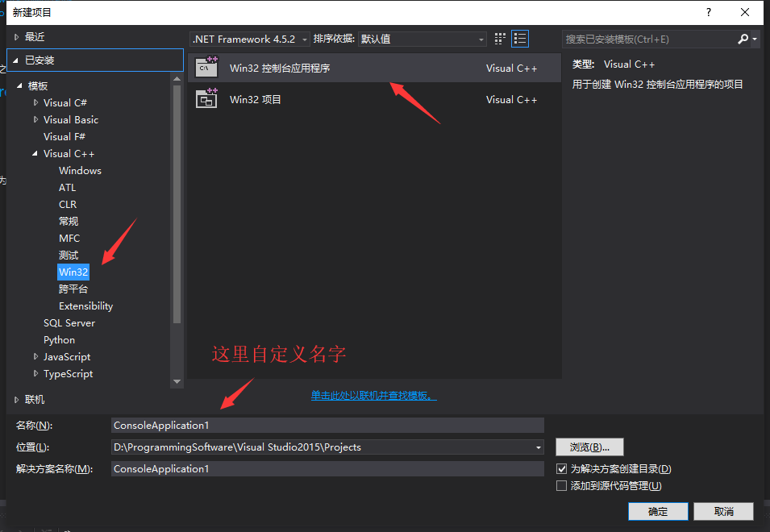
Task: Click the 取消 button
Action: [x=723, y=511]
